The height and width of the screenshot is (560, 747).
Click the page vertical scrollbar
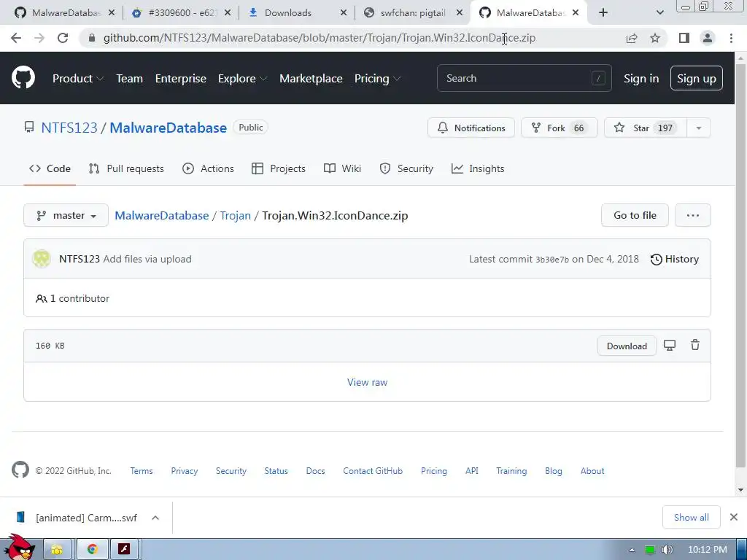pos(740,267)
